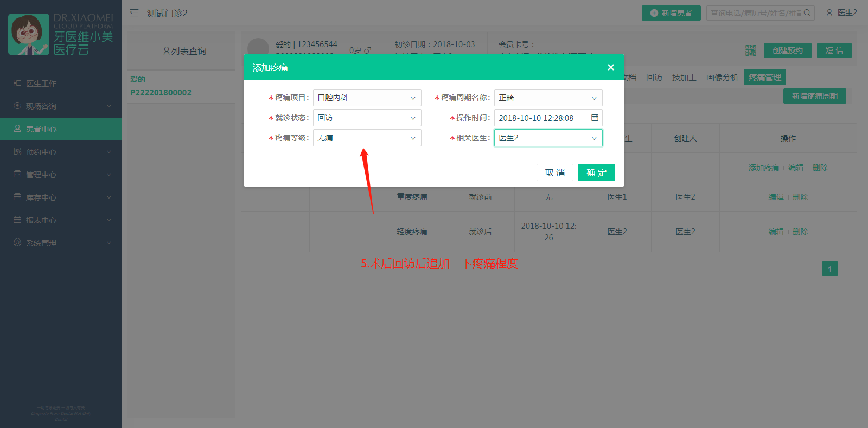Click the Dr. Xiaomei logo
The height and width of the screenshot is (428, 868).
pos(61,35)
